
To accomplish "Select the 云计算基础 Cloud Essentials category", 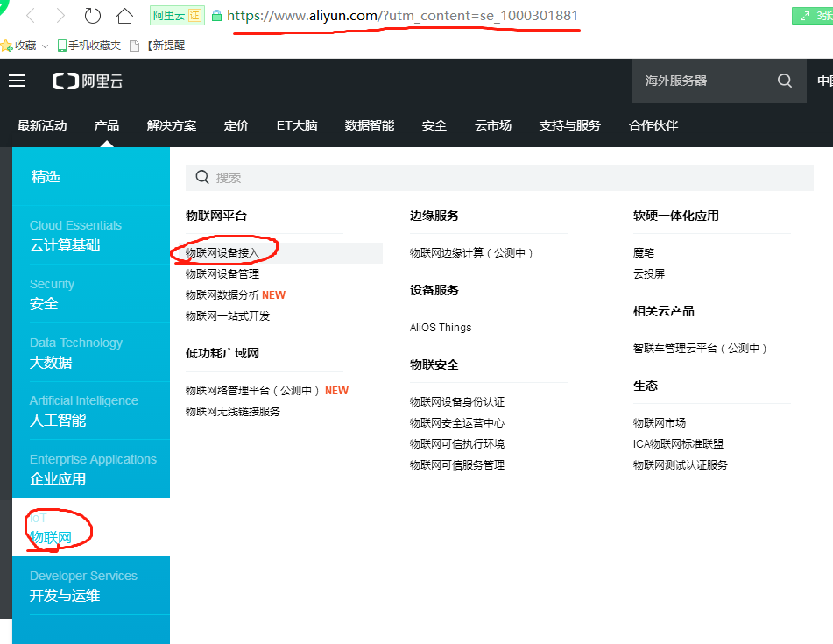I will tap(91, 235).
